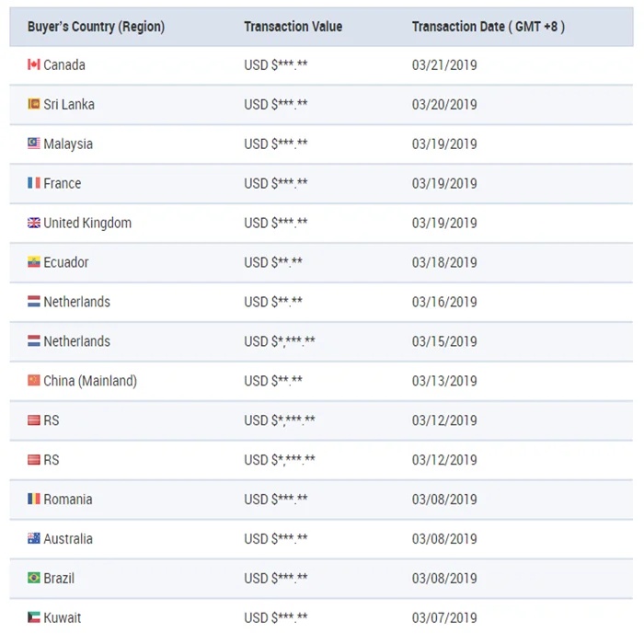The height and width of the screenshot is (644, 644).
Task: Click the United Kingdom country text
Action: pyautogui.click(x=87, y=224)
